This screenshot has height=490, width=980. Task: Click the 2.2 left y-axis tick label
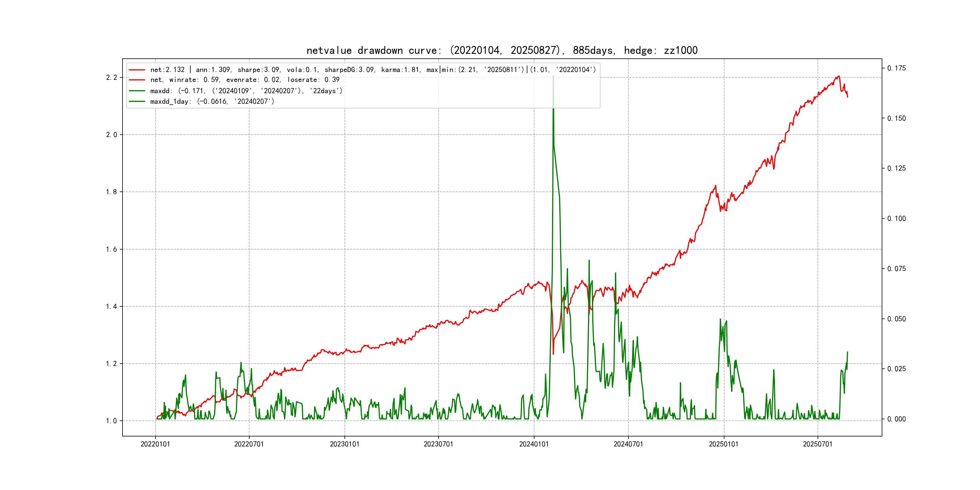[x=112, y=78]
